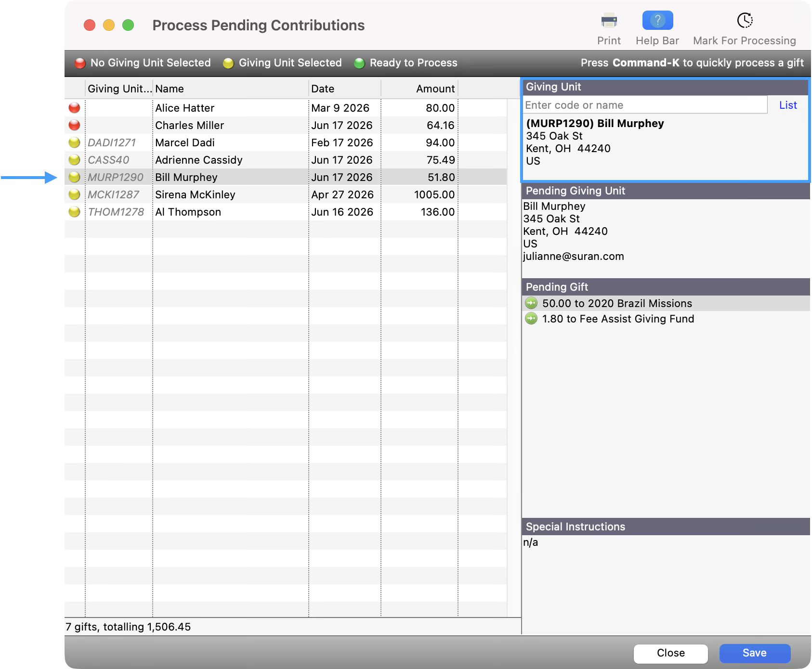Click the Save button
Screen dimensions: 812x669
tap(755, 653)
